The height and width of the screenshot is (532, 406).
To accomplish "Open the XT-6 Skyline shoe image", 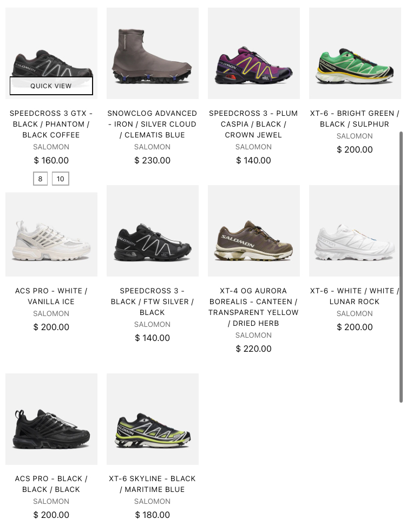I will (x=153, y=419).
